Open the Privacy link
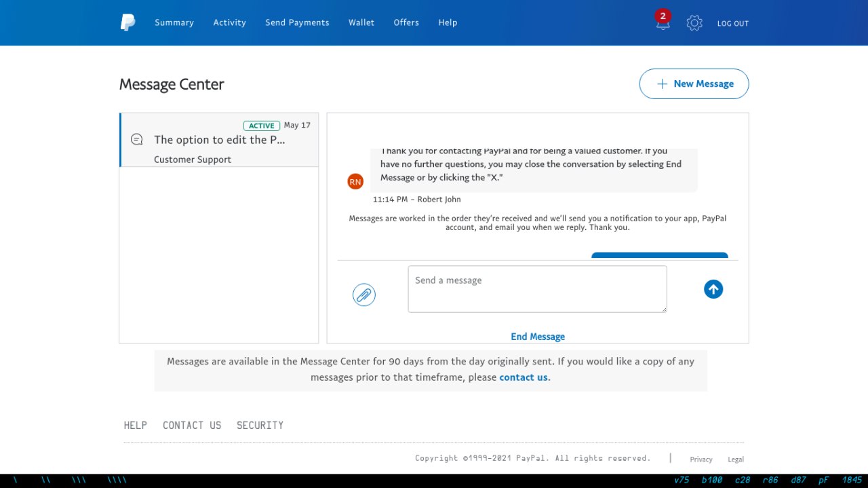This screenshot has height=488, width=868. click(x=701, y=459)
